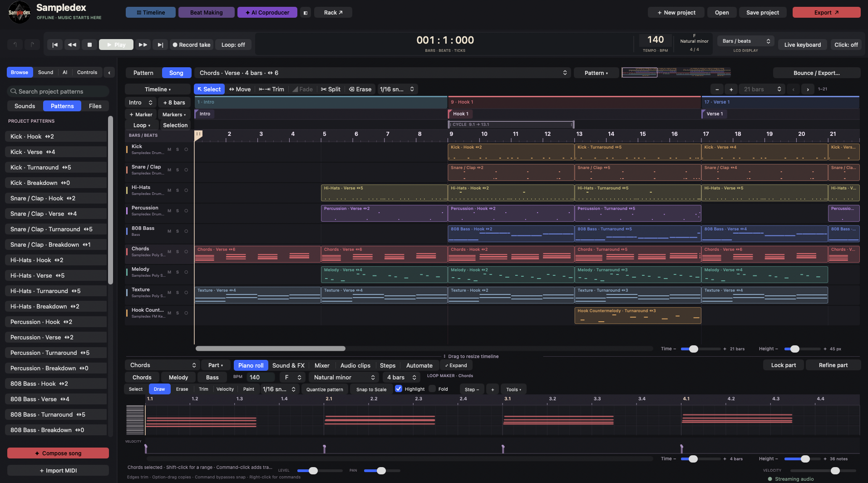Mute the Hi-Hats track
Viewport: 868px width, 483px height.
coord(169,190)
